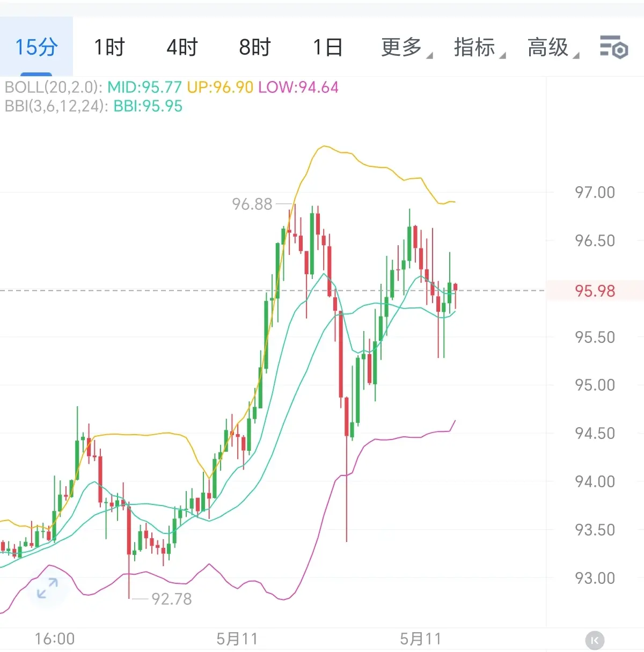644x652 pixels.
Task: Tap the 93.00 price axis label
Action: tap(595, 578)
